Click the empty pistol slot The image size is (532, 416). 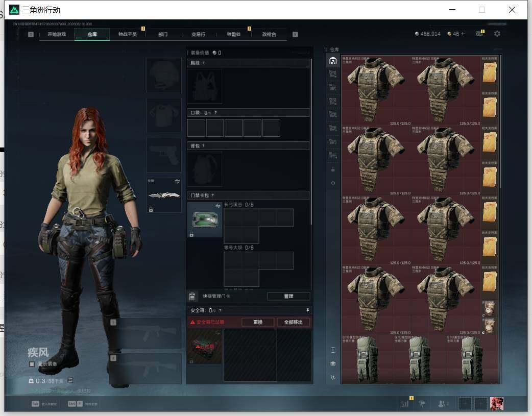coord(164,155)
